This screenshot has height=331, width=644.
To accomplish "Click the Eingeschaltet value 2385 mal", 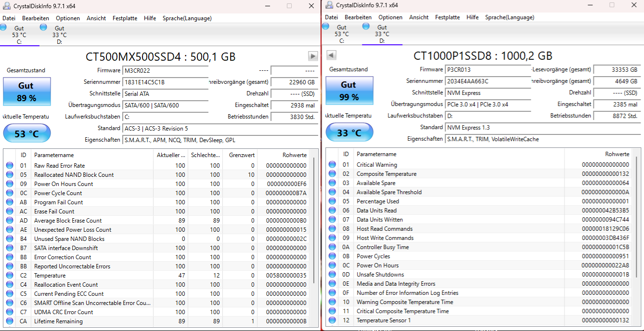I will pyautogui.click(x=616, y=104).
